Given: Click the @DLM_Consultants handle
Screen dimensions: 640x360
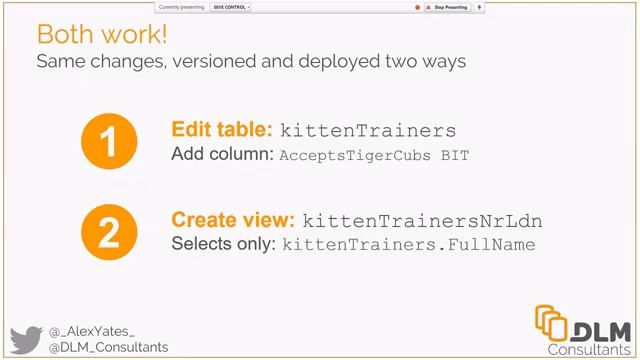Looking at the screenshot, I should pos(108,347).
